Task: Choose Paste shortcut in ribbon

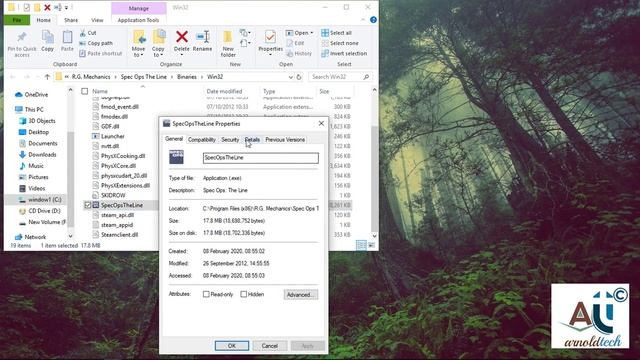Action: [x=101, y=53]
